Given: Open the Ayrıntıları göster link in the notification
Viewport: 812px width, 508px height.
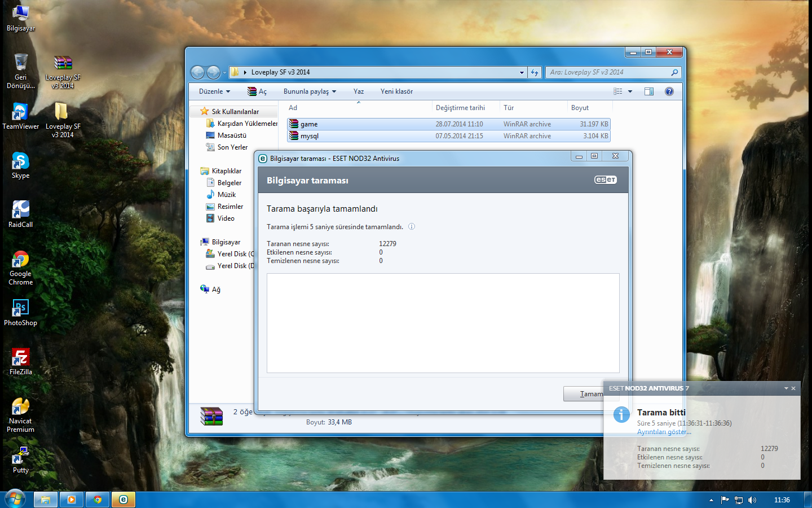Looking at the screenshot, I should click(x=664, y=432).
